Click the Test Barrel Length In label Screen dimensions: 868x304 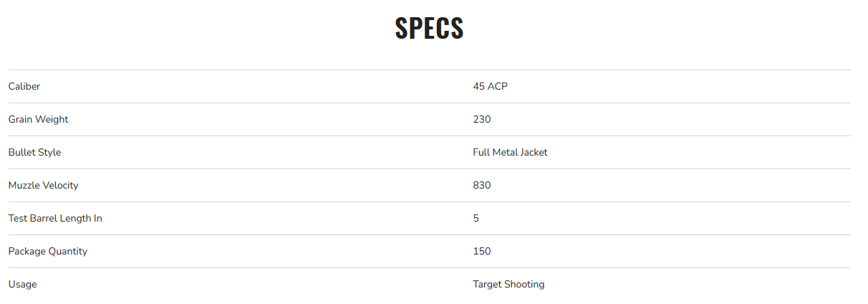pos(55,219)
